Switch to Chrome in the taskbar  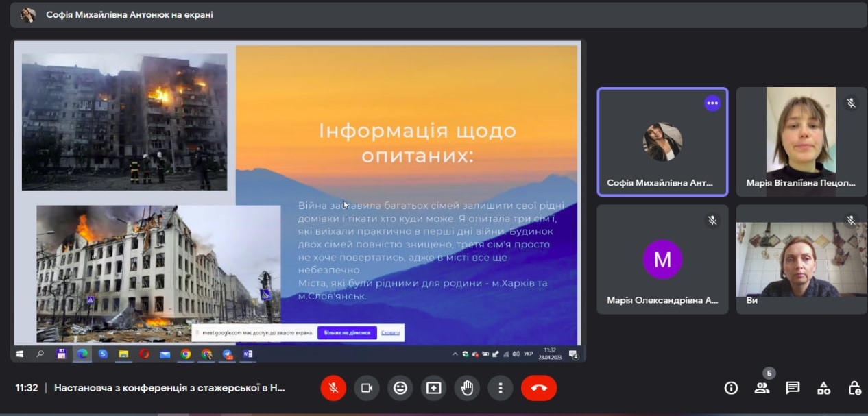tap(187, 354)
